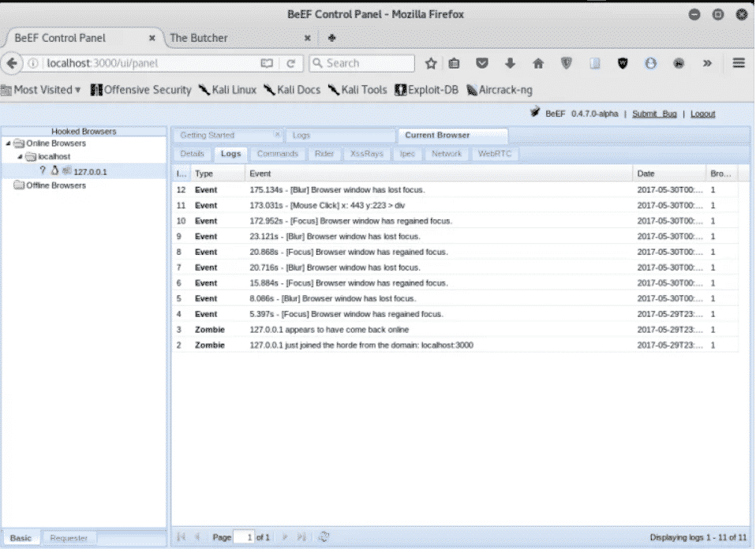Go to previous page of logs

click(x=197, y=537)
